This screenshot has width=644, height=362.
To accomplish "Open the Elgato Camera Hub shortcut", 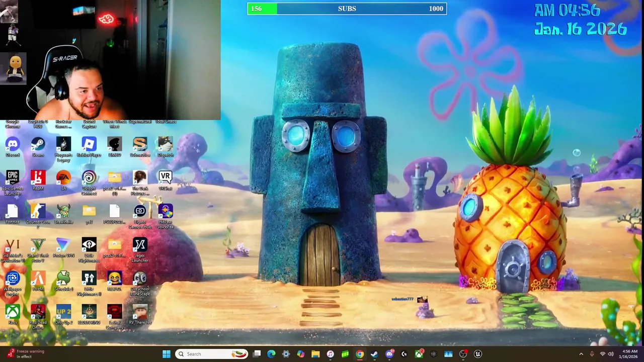I will point(140,217).
